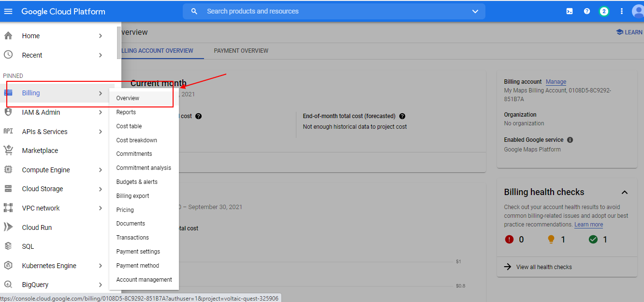Expand the Kubernetes Engine chevron

(x=101, y=266)
